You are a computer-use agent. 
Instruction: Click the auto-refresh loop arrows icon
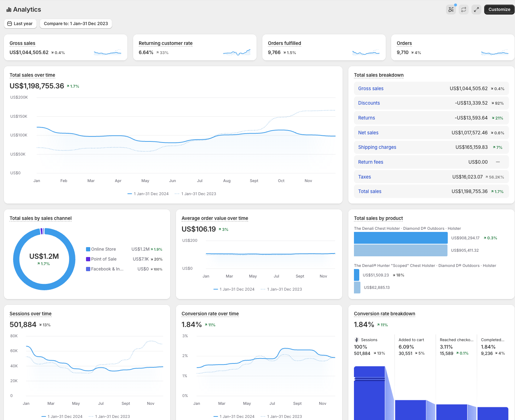point(464,10)
